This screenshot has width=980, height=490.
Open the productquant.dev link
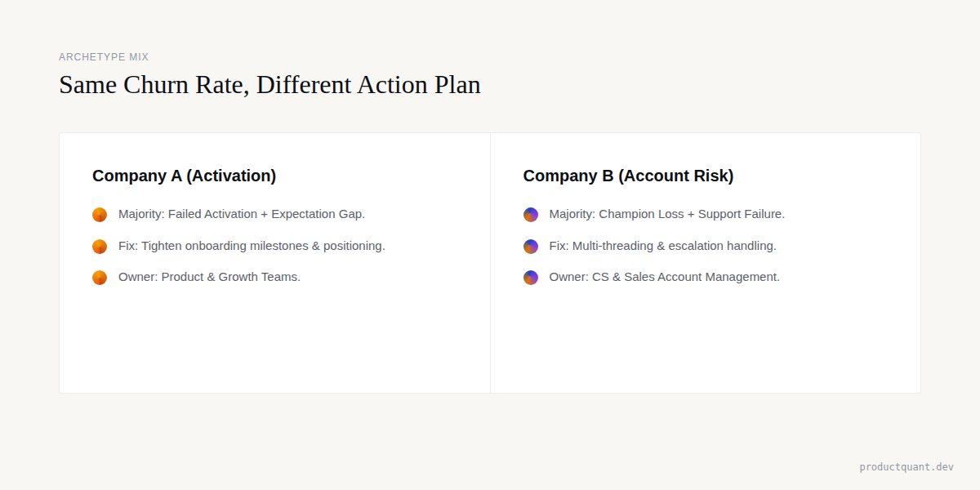pos(906,467)
